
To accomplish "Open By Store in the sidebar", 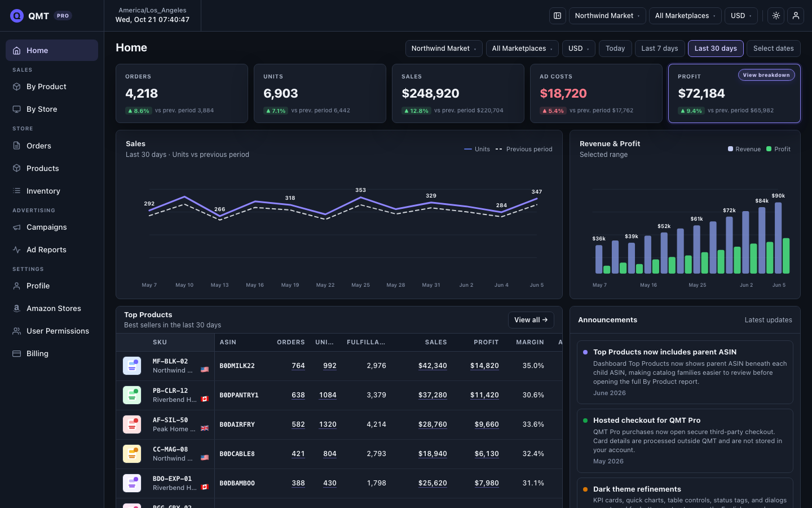I will (52, 109).
